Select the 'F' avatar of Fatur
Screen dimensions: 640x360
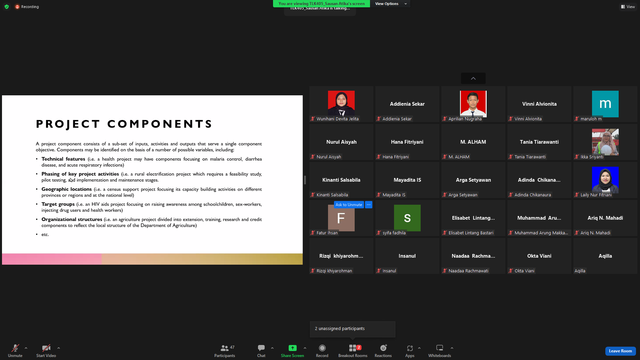pos(341,218)
